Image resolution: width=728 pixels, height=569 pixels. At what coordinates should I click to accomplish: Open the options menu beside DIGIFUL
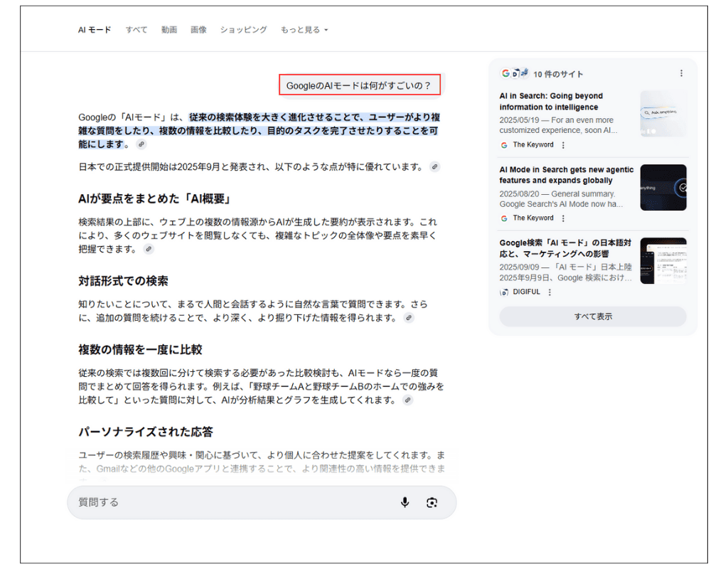550,292
